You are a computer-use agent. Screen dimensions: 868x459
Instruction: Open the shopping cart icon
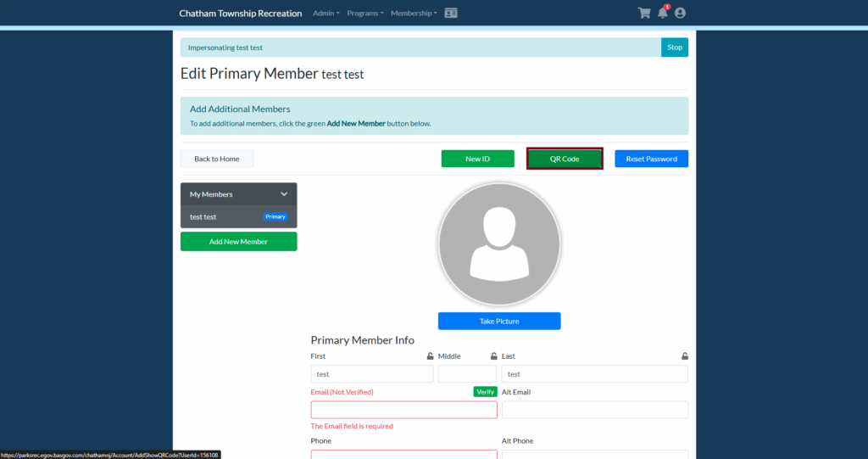coord(644,13)
